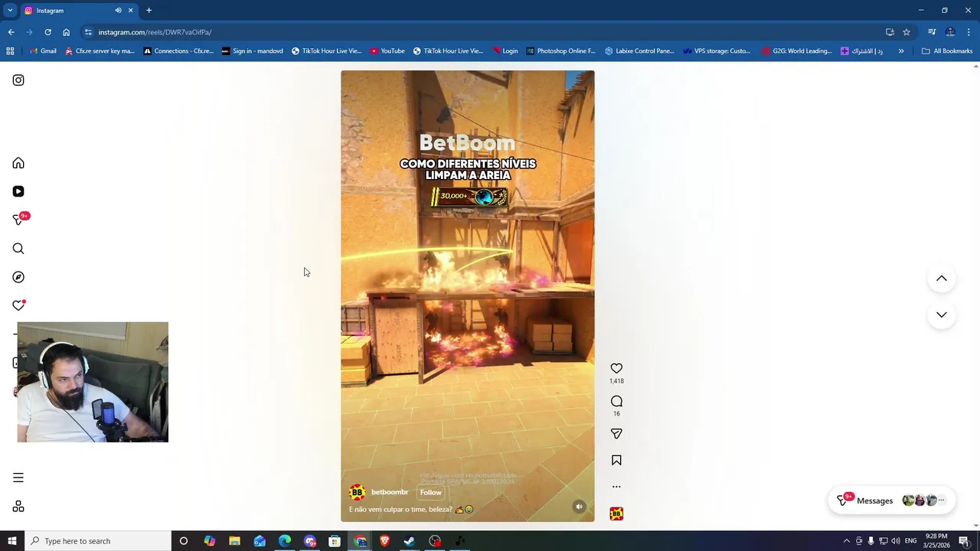Open Chrome three-dot menu
Viewport: 980px width, 551px height.
[969, 32]
